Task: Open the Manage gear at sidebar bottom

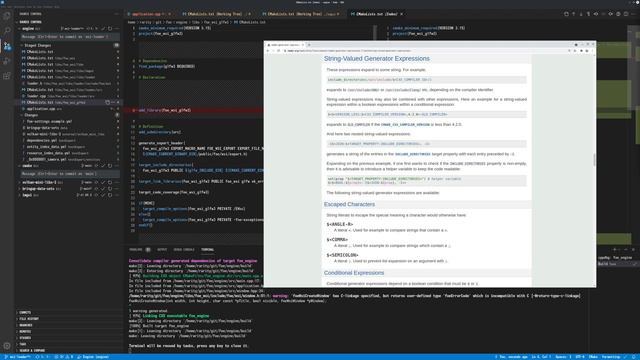Action: click(7, 346)
